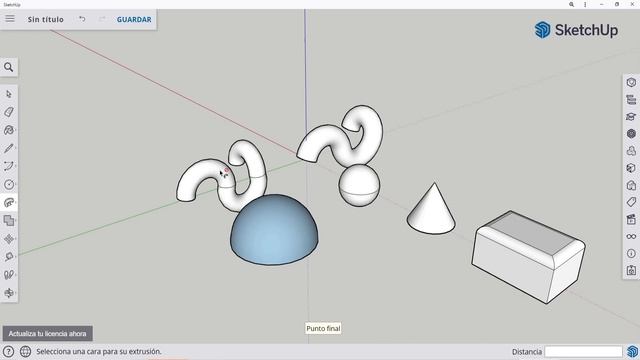Click the undo arrow icon
Screen dimensions: 640x360
(x=82, y=19)
